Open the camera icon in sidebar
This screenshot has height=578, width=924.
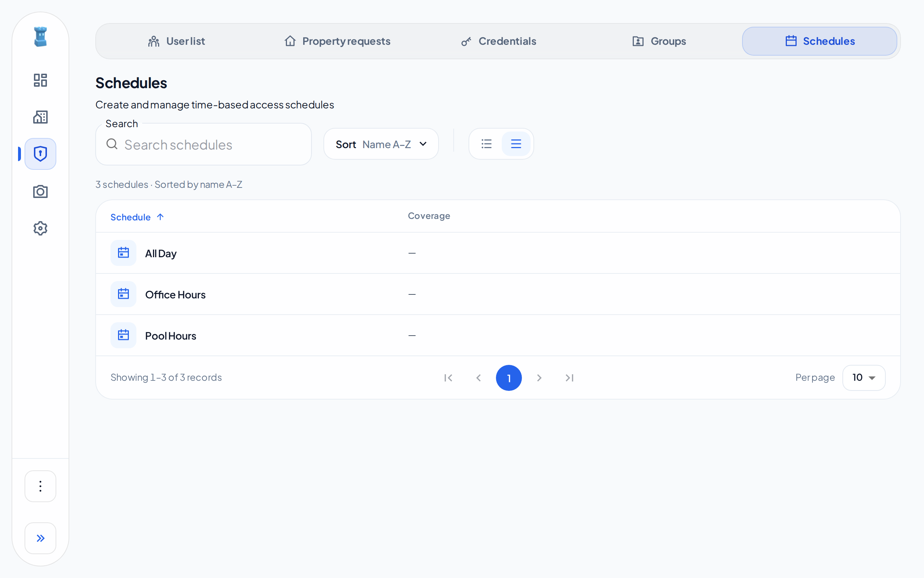tap(40, 191)
